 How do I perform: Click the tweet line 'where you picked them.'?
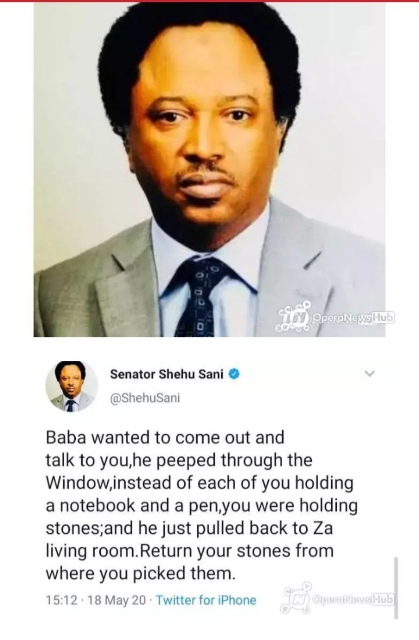141,573
